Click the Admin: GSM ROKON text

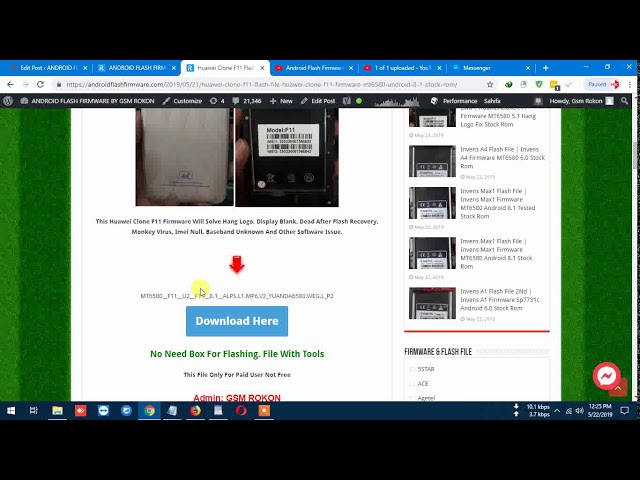[237, 398]
